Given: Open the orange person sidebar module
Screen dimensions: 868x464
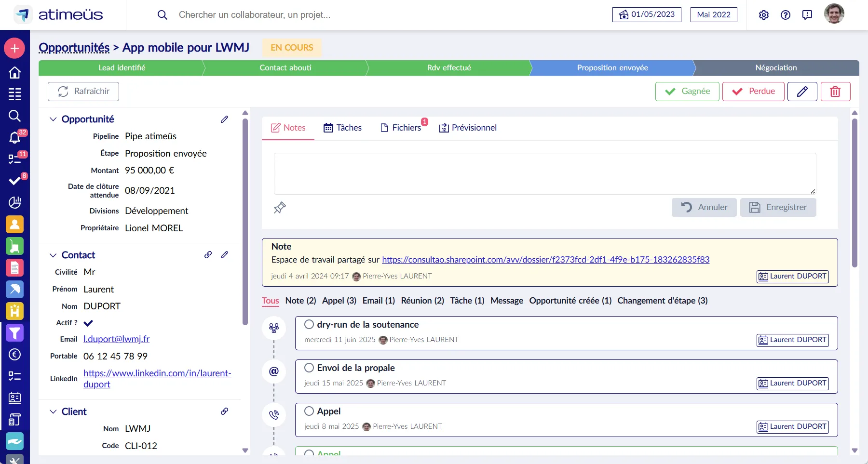Looking at the screenshot, I should [14, 225].
